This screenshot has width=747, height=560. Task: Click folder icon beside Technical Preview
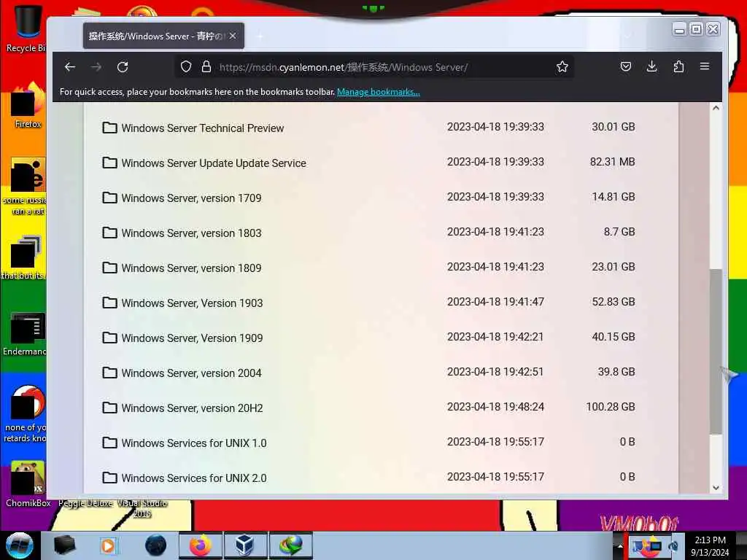(x=109, y=128)
